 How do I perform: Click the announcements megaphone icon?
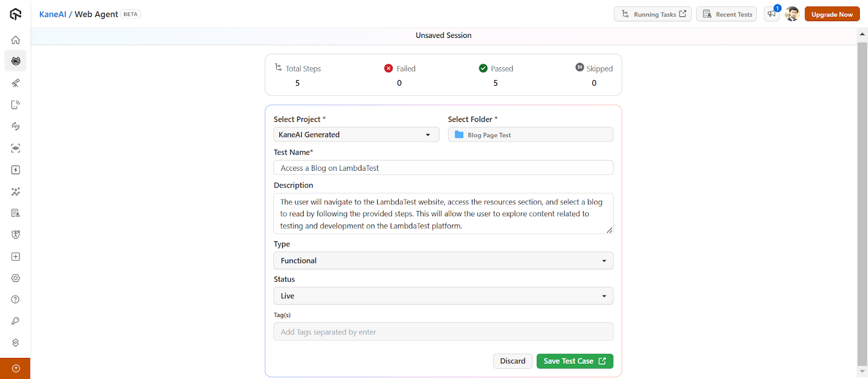click(771, 14)
